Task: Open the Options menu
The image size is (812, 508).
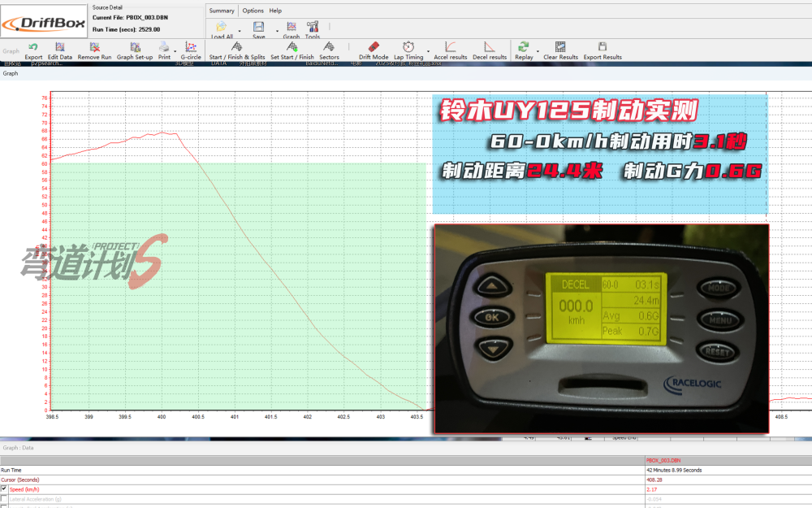Action: pos(253,11)
